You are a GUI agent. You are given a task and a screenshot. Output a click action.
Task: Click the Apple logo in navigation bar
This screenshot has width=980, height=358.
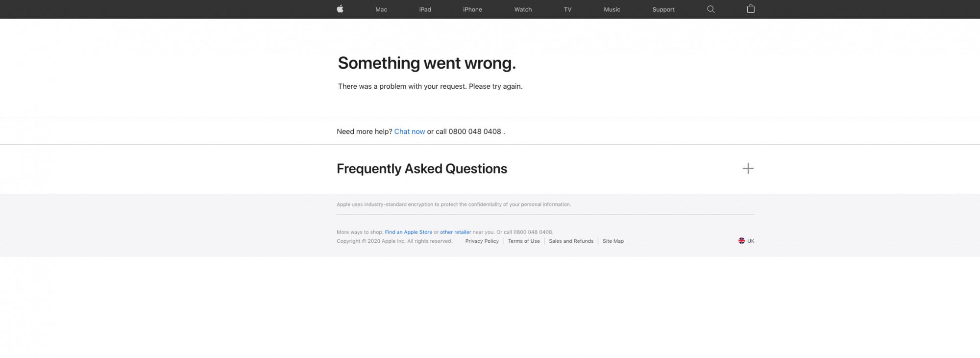(x=340, y=9)
